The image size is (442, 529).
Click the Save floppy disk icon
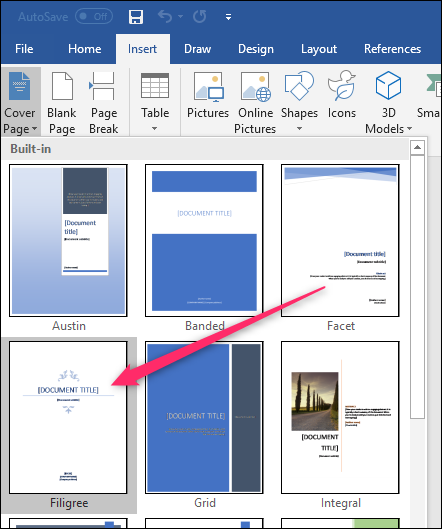pyautogui.click(x=136, y=17)
